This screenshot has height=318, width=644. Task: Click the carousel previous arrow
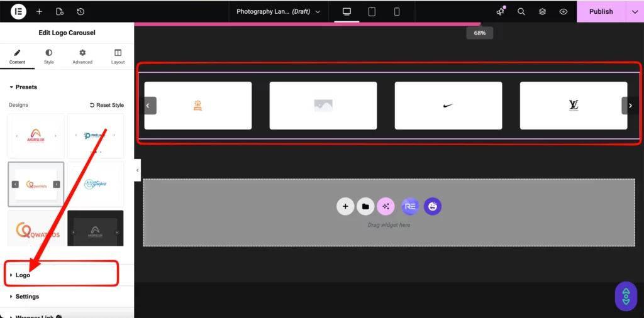coord(148,106)
